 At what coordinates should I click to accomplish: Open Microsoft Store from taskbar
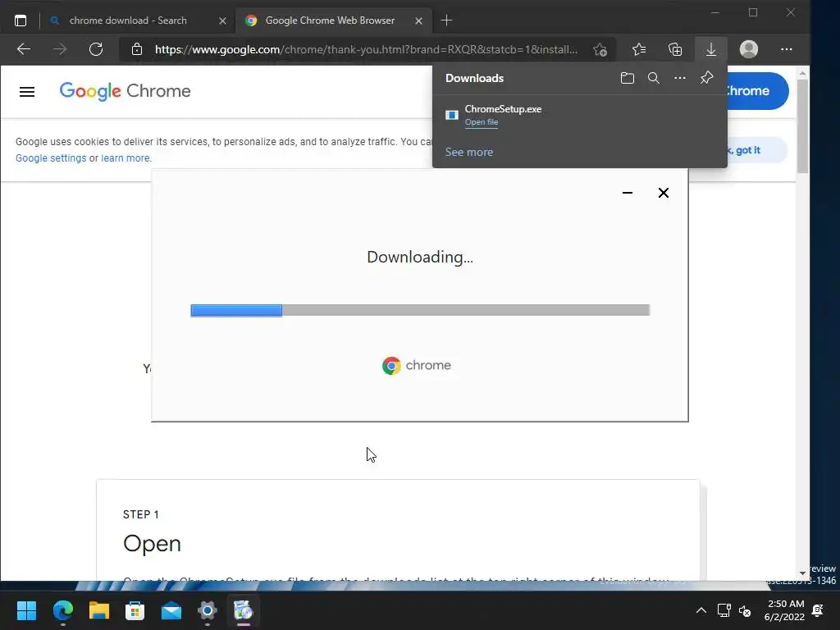point(135,610)
